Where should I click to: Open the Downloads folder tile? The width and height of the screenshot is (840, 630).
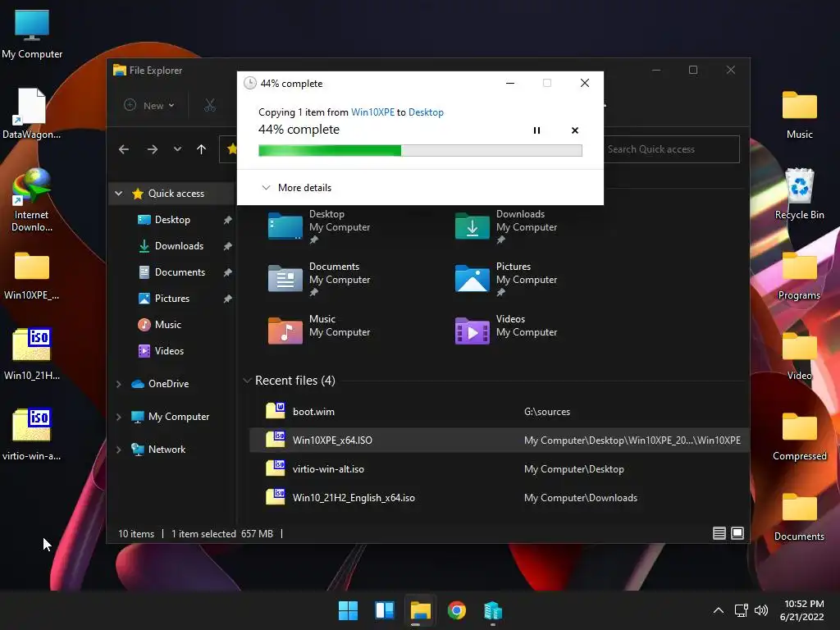[x=506, y=227]
